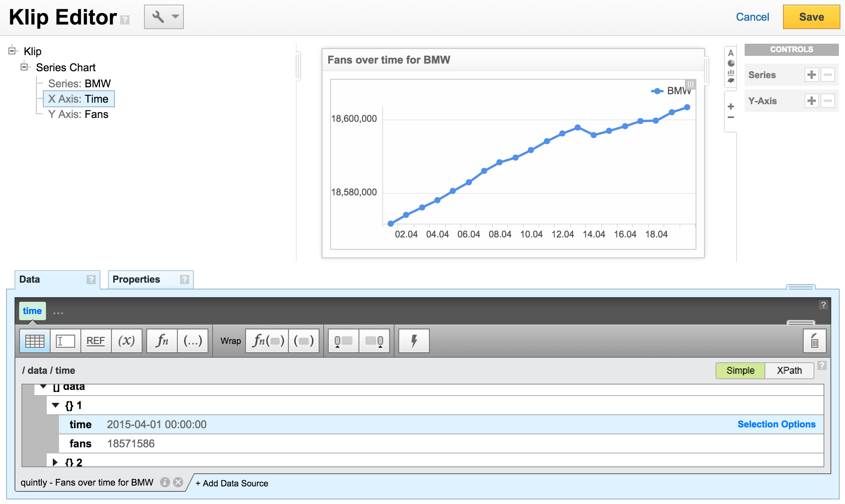Click the bar chart palette icon
Viewport: 845px width, 504px height.
(731, 72)
